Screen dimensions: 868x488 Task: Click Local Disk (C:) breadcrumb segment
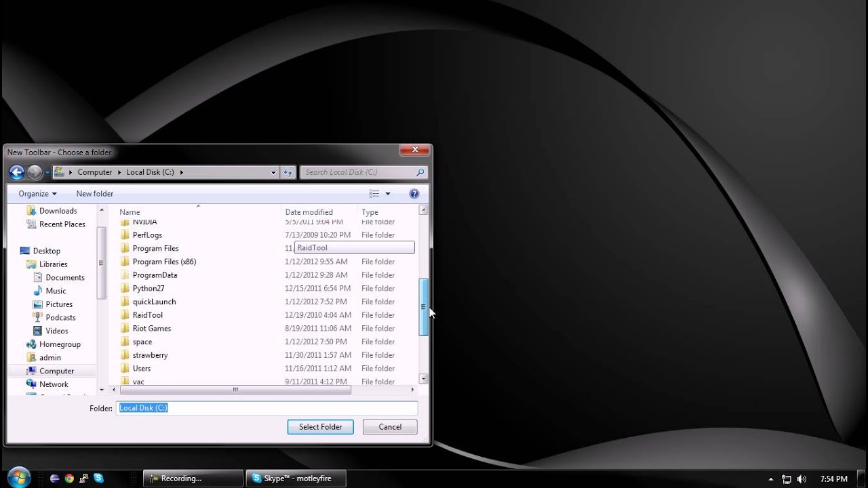pyautogui.click(x=150, y=172)
